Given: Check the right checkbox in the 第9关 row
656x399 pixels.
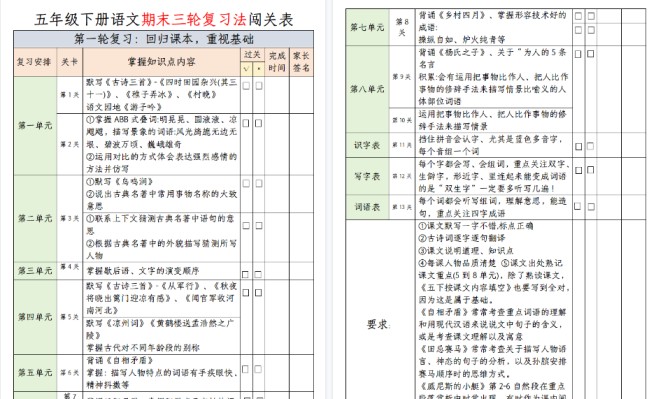Looking at the screenshot, I should pos(591,54).
